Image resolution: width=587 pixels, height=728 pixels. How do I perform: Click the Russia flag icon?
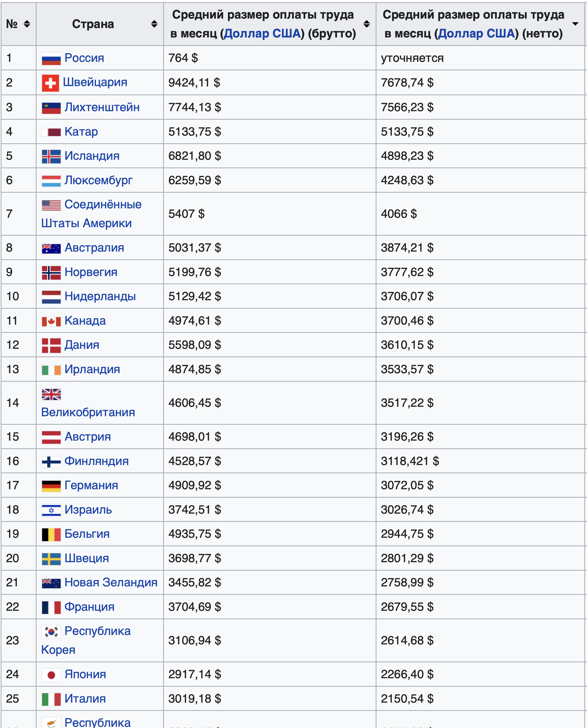click(x=51, y=58)
